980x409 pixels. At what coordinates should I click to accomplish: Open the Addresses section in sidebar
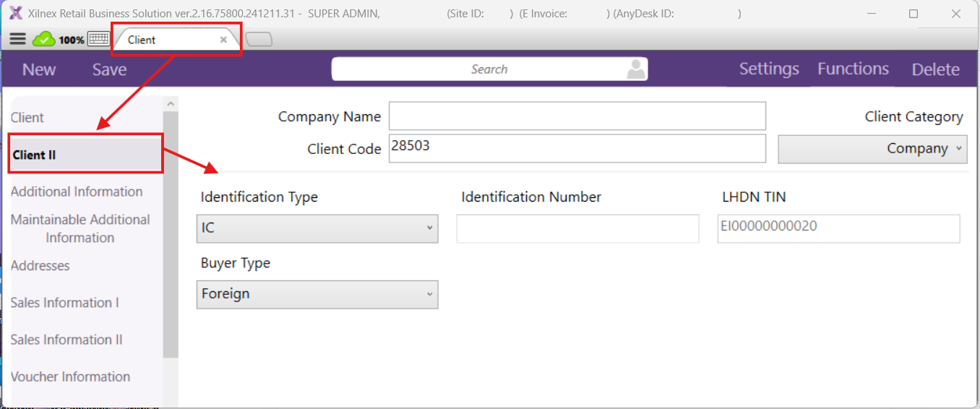pyautogui.click(x=40, y=266)
